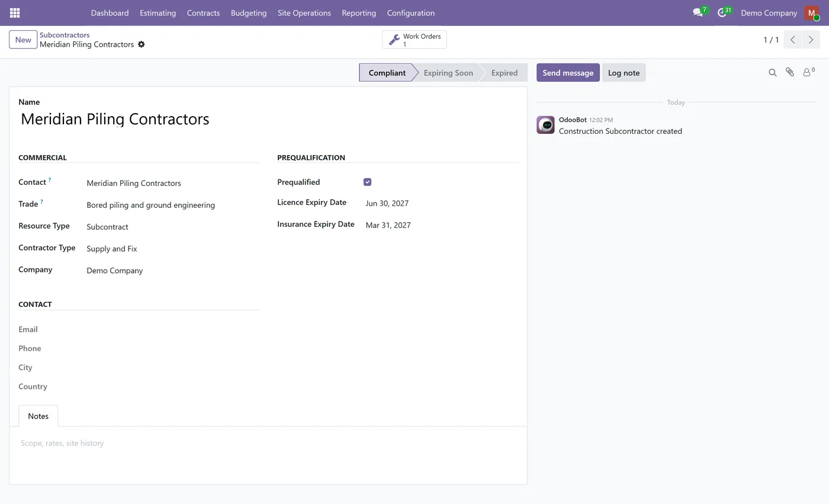The width and height of the screenshot is (829, 504).
Task: Click the gear actions icon beside record name
Action: (x=141, y=44)
